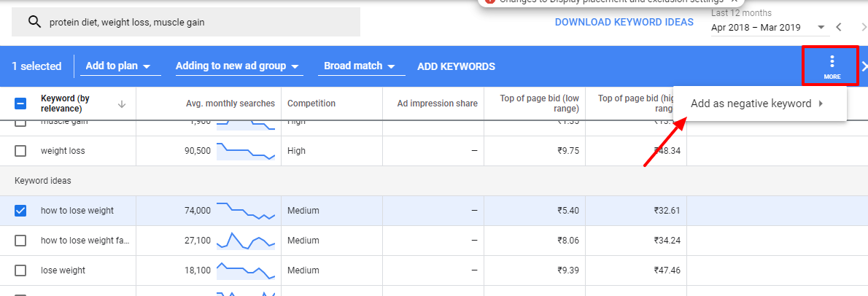Click the lose weight trend sparkline

click(x=246, y=270)
